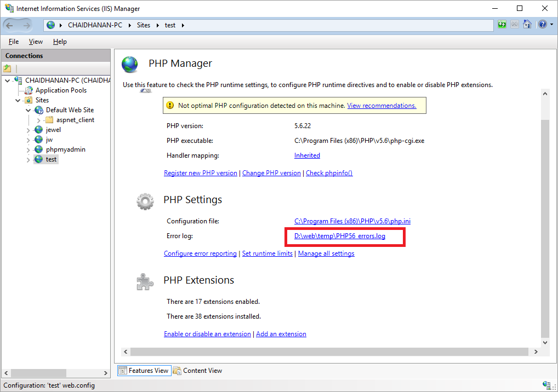Click Configure error reporting link
558x392 pixels.
[x=201, y=253]
